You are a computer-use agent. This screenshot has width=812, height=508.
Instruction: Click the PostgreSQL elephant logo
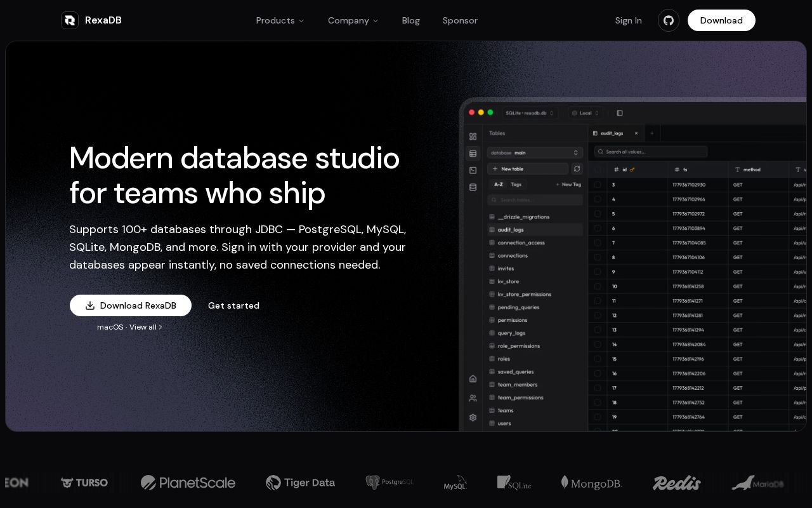pyautogui.click(x=389, y=483)
